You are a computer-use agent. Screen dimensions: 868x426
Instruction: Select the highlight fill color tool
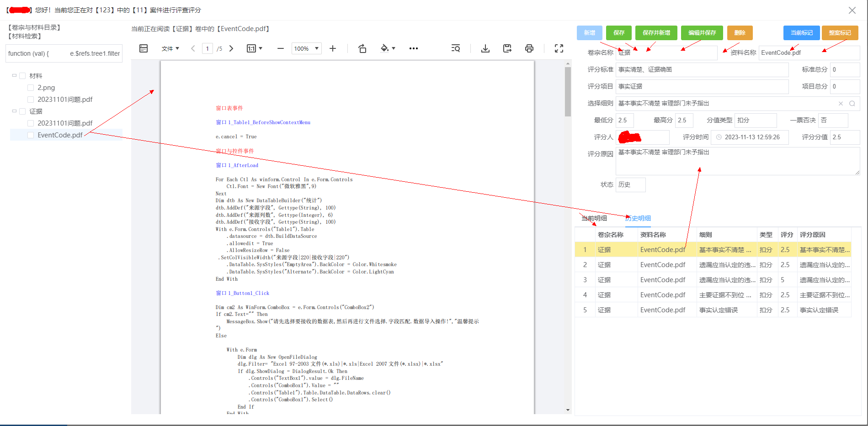pyautogui.click(x=384, y=48)
